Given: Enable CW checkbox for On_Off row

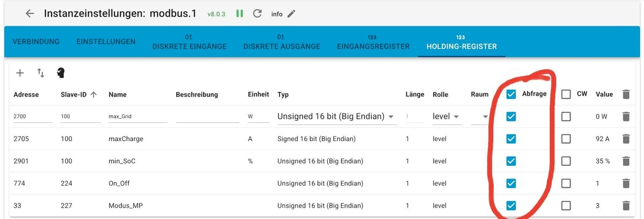Looking at the screenshot, I should [x=566, y=184].
